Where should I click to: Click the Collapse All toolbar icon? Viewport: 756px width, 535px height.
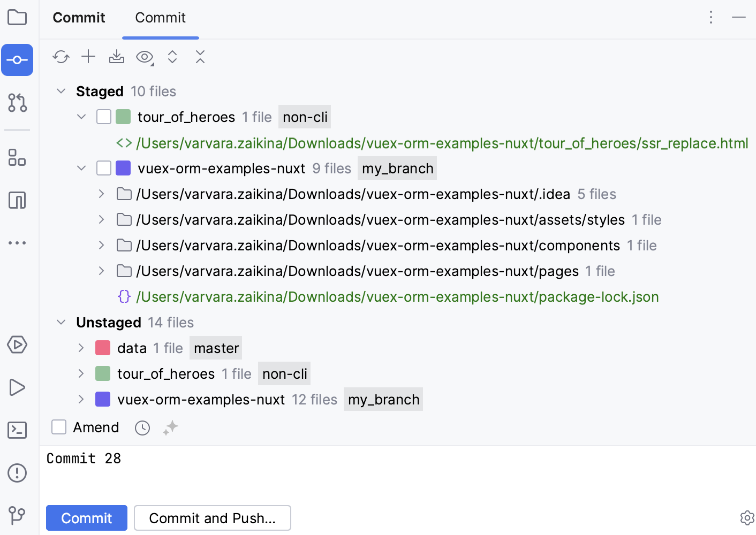[200, 57]
